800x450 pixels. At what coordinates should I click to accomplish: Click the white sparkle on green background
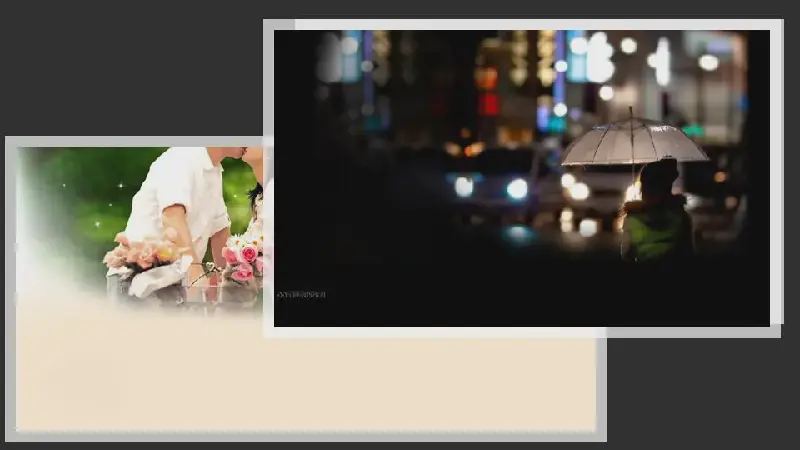(x=120, y=186)
